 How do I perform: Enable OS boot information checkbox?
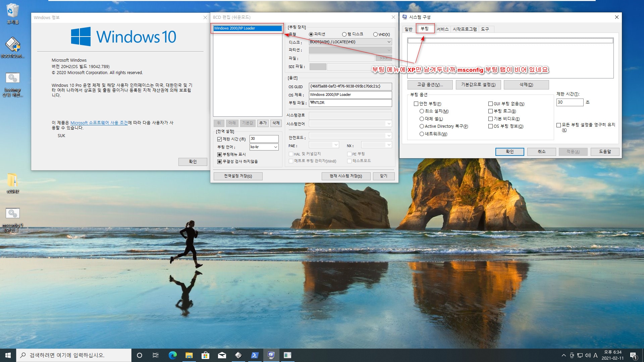point(490,126)
